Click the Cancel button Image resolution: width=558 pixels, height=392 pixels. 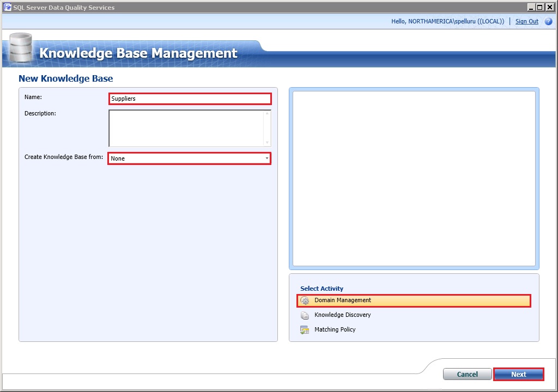[x=467, y=374]
